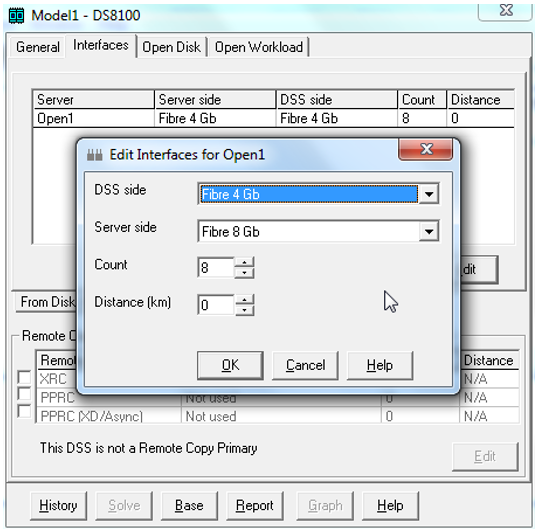Open the DSS side dropdown arrow
This screenshot has height=529, width=536.
[429, 194]
